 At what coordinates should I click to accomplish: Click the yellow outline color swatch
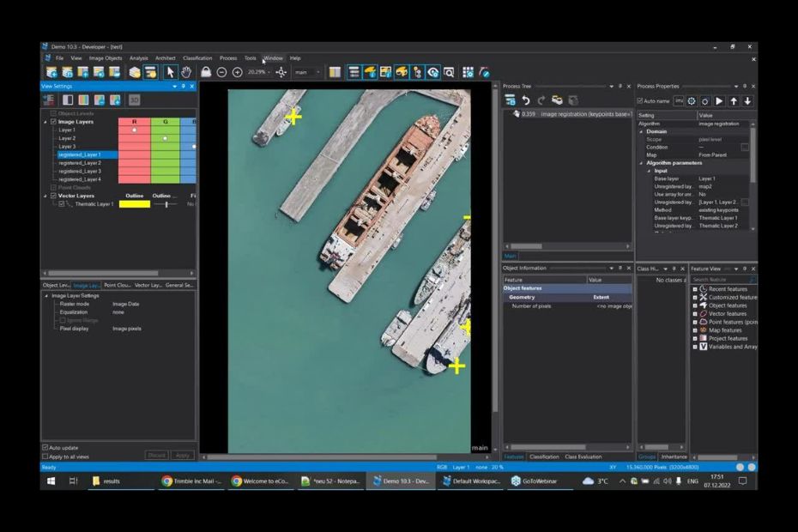pyautogui.click(x=135, y=203)
